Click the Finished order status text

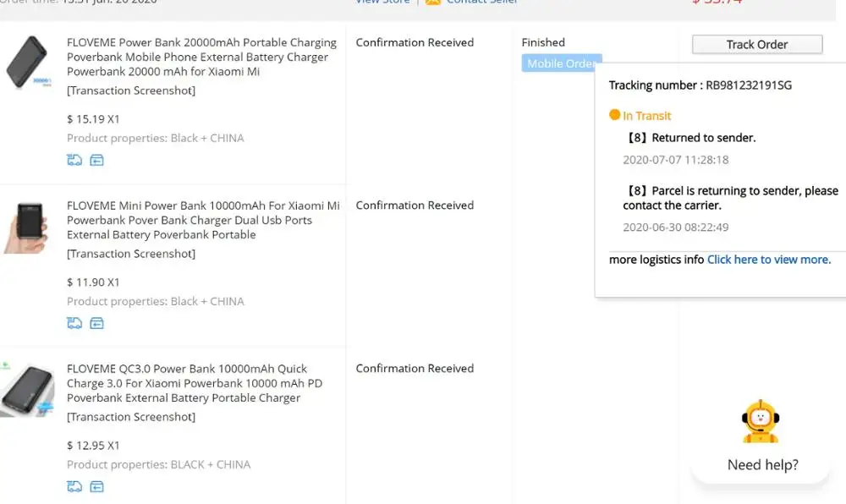[x=543, y=42]
